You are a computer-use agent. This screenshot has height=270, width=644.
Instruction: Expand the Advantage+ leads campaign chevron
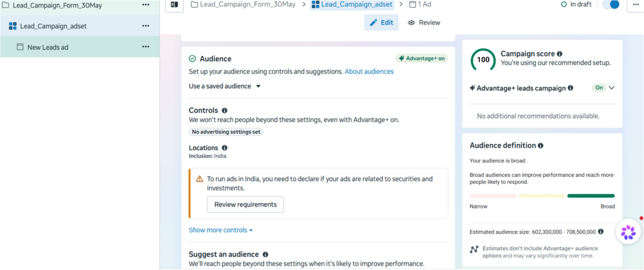pyautogui.click(x=611, y=88)
